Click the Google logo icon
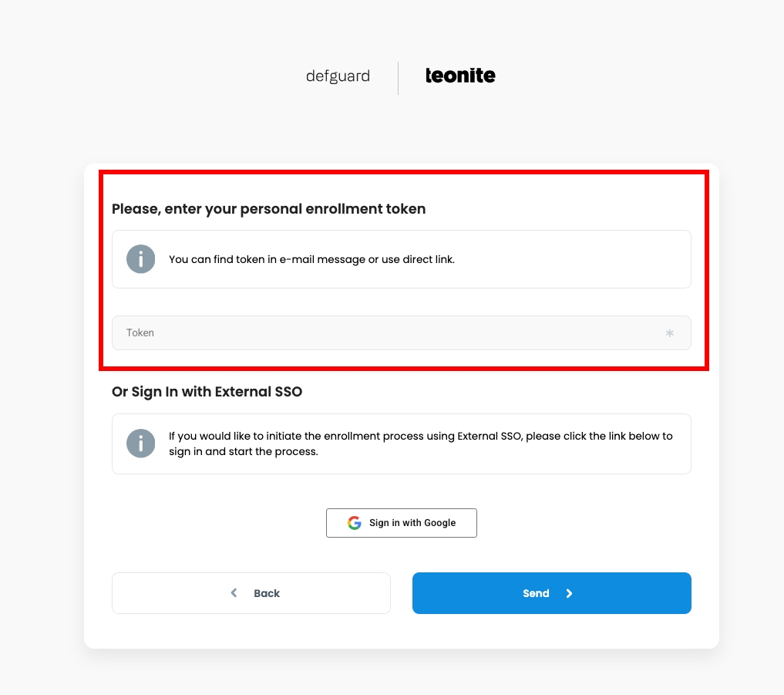 [x=355, y=523]
